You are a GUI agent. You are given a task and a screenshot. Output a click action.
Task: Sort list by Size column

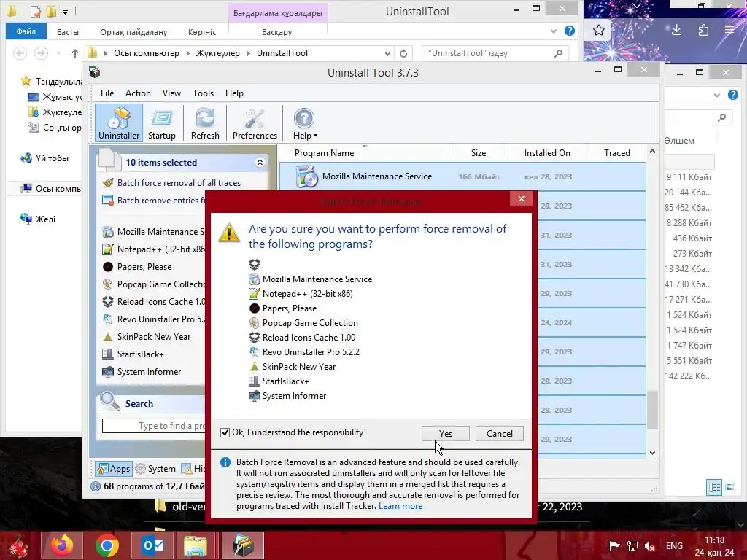(x=479, y=153)
